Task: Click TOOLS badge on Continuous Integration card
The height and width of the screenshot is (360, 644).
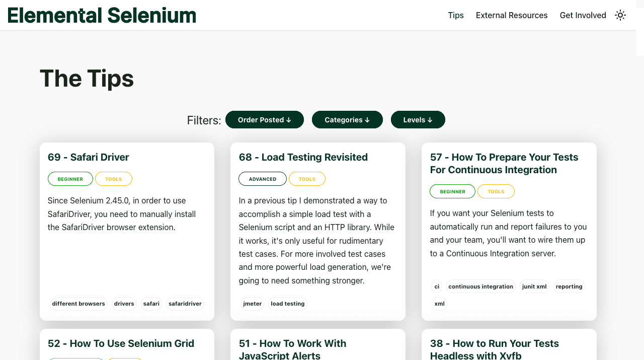Action: [496, 191]
